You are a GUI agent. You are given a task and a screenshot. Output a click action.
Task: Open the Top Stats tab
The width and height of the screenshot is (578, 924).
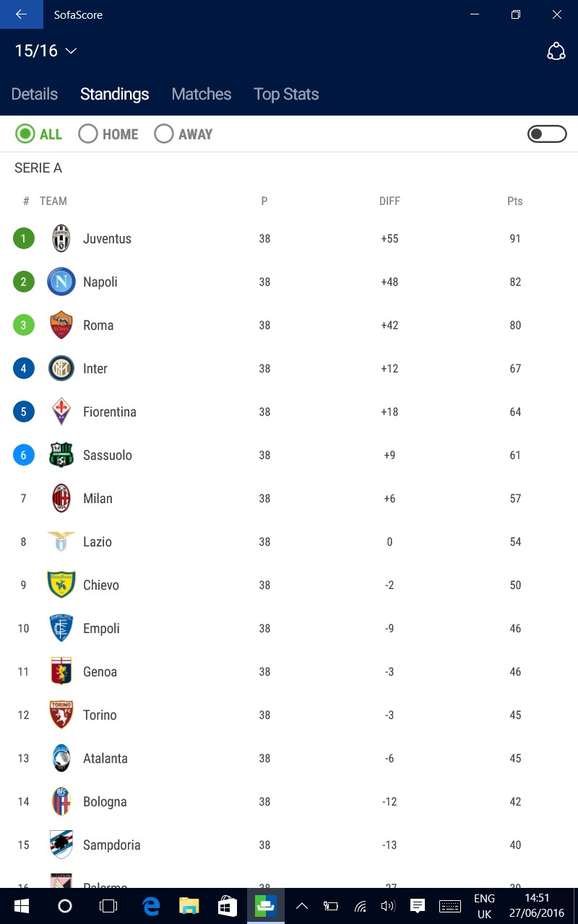tap(286, 94)
